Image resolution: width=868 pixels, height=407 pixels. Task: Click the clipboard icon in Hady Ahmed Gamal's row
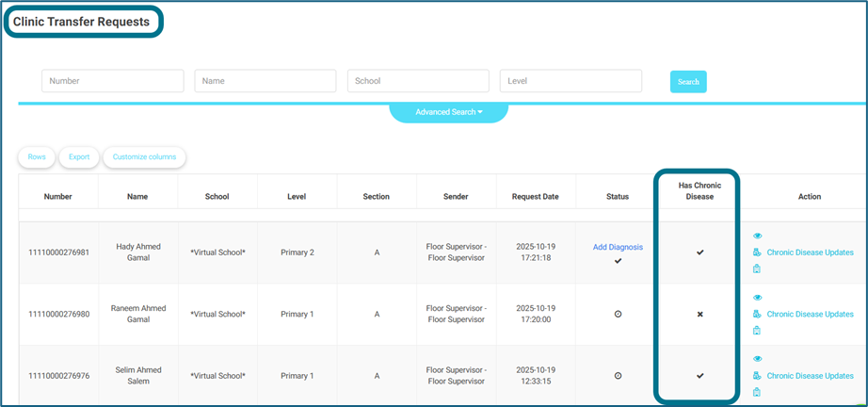tap(757, 269)
